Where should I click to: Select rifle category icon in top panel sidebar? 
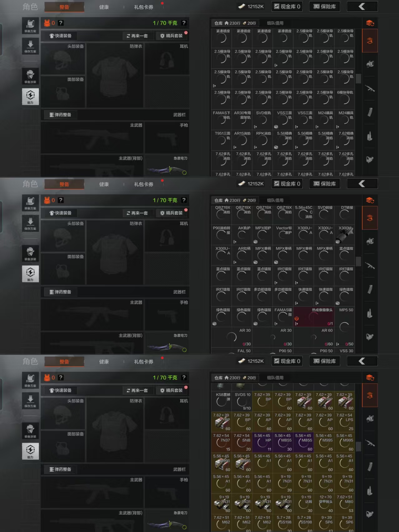(x=370, y=89)
